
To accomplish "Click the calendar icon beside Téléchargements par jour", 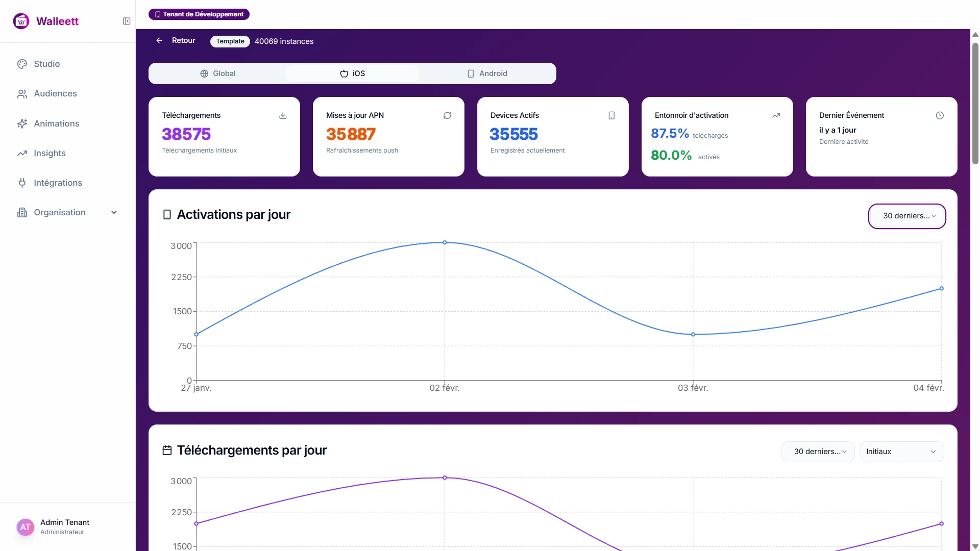I will pos(167,450).
